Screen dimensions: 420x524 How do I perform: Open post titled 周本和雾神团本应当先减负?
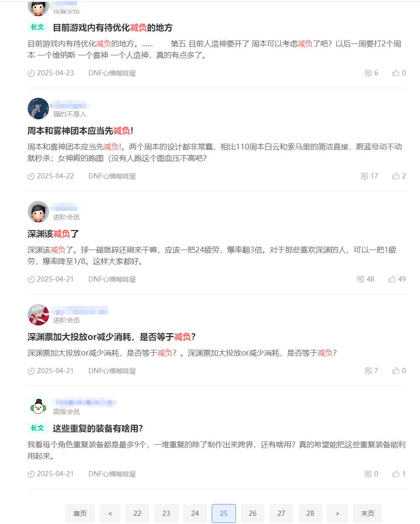tap(81, 131)
